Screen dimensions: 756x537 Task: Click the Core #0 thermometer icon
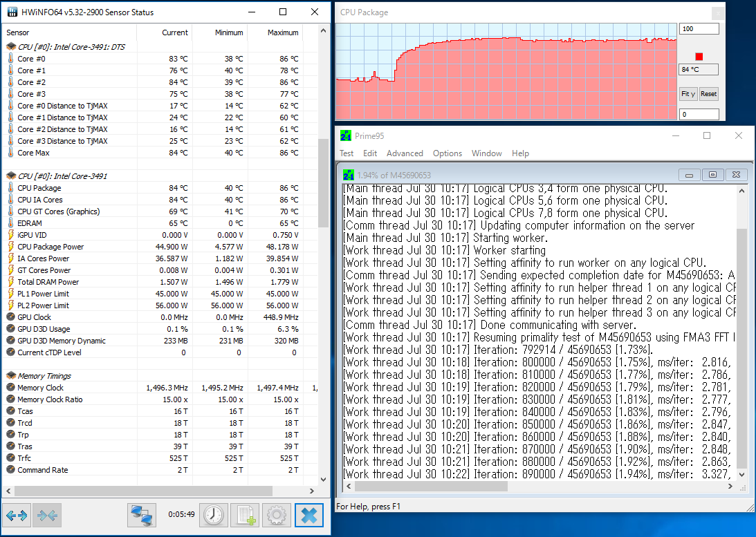10,58
